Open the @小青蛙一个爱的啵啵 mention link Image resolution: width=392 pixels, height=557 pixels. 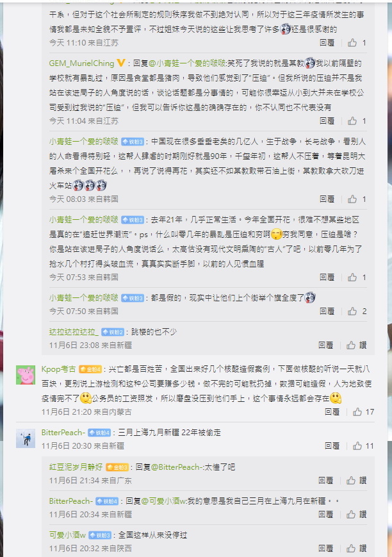coord(187,63)
